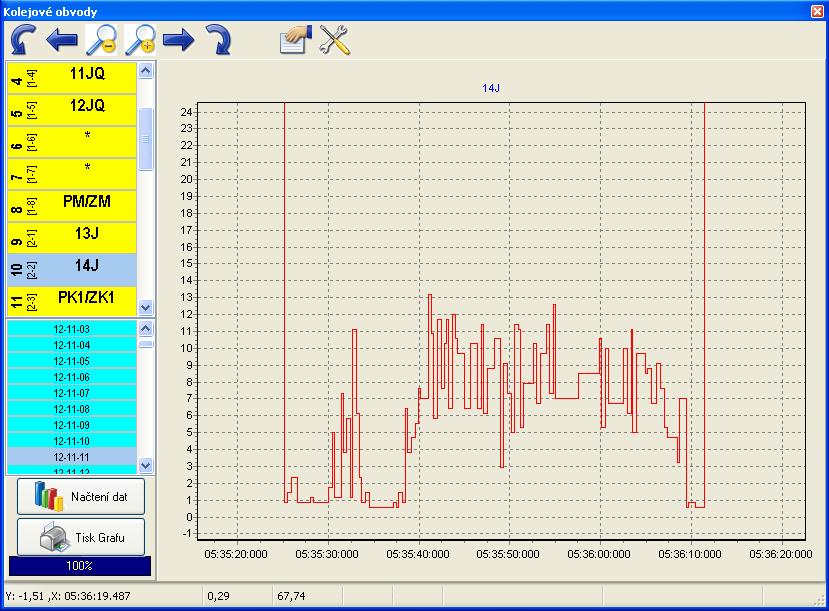Zoom out with the minus magnifier

click(x=101, y=40)
